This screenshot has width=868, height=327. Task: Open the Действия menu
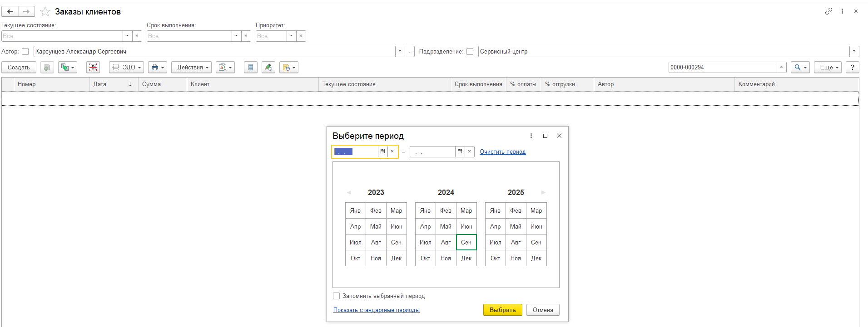[x=191, y=68]
